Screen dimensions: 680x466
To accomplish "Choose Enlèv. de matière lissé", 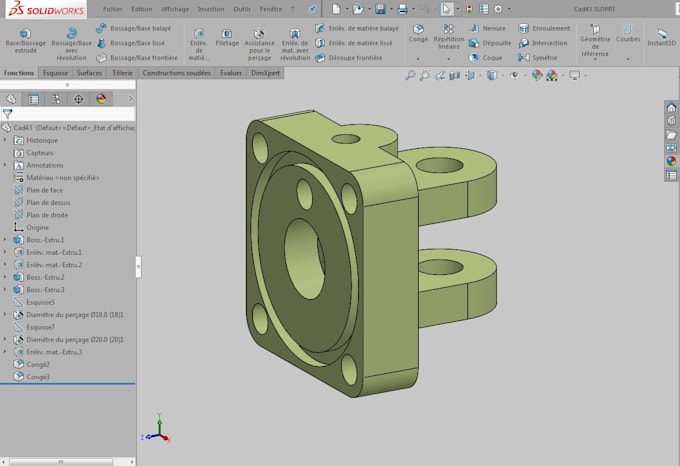I will [353, 43].
